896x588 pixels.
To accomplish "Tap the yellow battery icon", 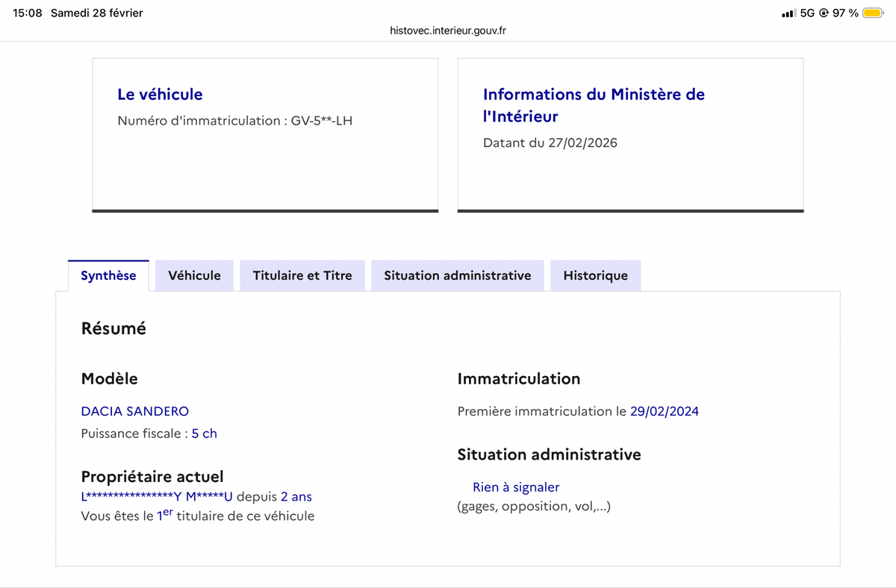I will pyautogui.click(x=872, y=13).
